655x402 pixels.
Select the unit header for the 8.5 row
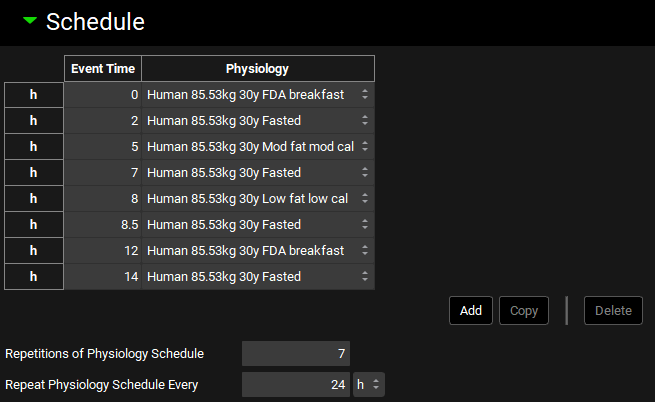(34, 225)
